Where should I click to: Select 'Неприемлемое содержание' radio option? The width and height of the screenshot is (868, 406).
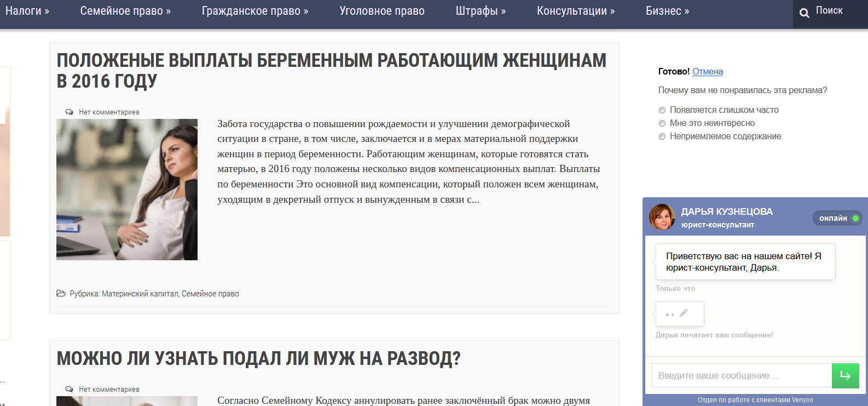tap(662, 136)
